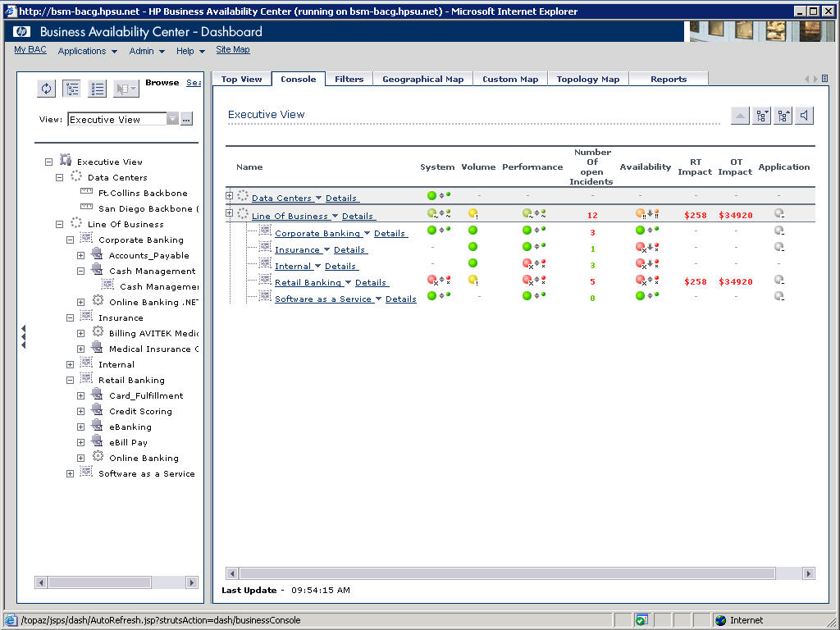Click Insurance Volume green status icon

pos(472,246)
